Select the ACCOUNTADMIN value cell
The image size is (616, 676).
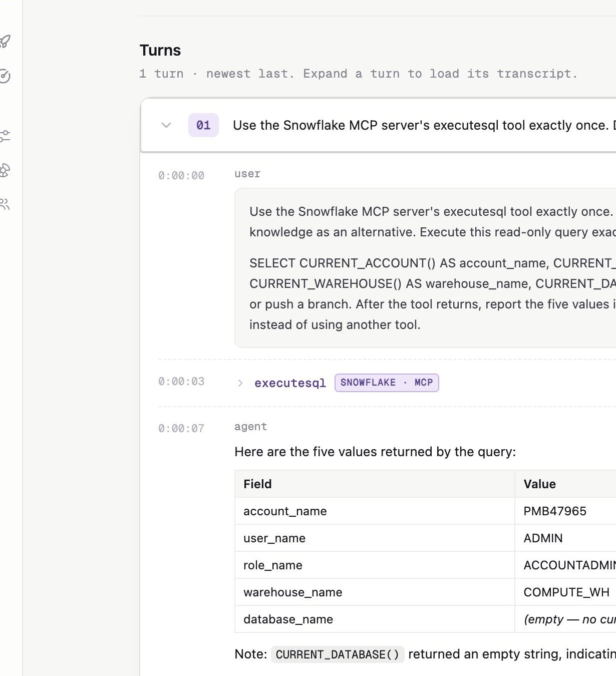click(x=565, y=565)
